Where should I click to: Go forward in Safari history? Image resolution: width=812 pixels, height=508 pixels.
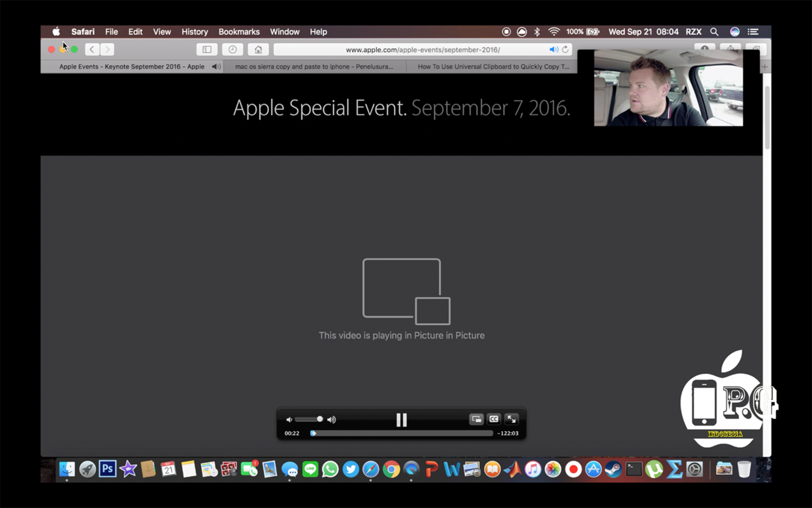[107, 50]
